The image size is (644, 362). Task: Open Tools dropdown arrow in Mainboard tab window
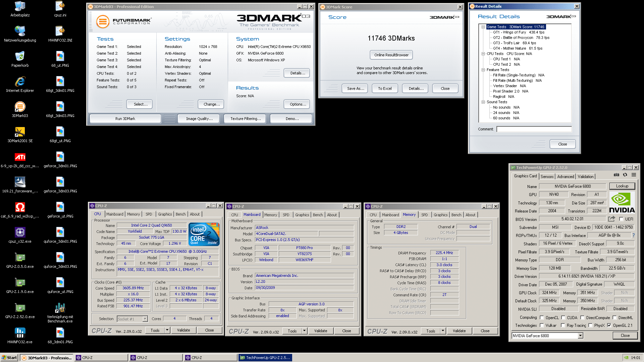tap(304, 331)
